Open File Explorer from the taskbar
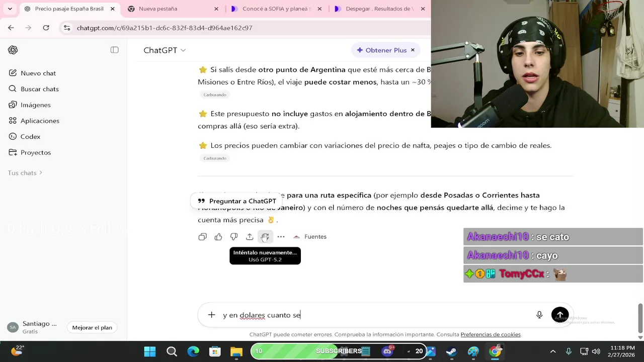644x362 pixels. [x=236, y=351]
